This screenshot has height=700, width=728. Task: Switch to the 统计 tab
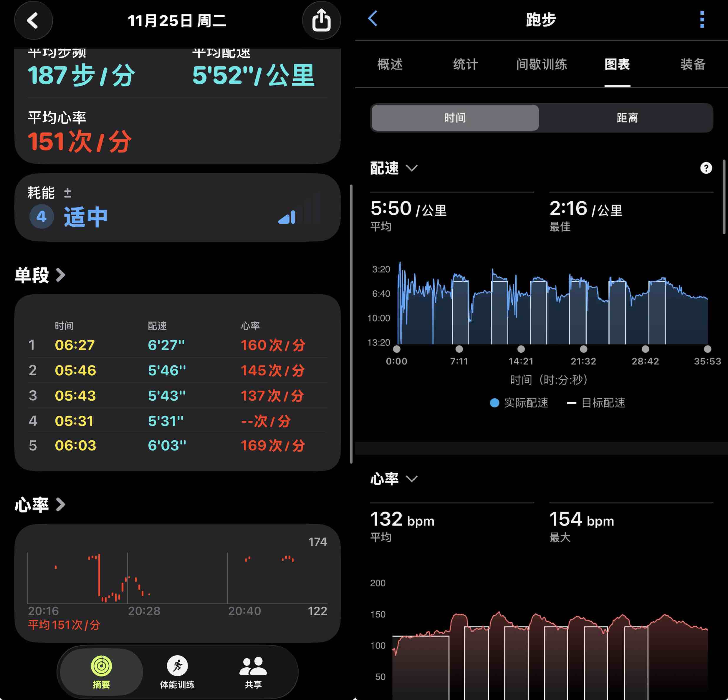[465, 64]
